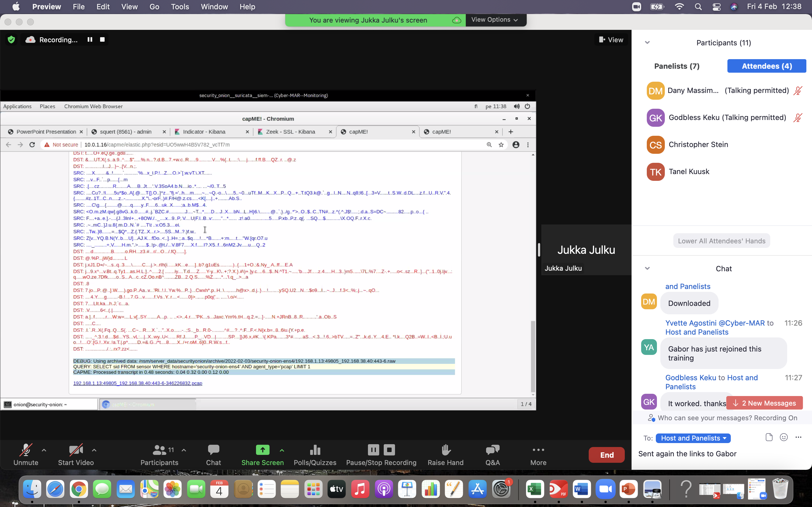
Task: Click the Share Screen icon
Action: click(x=262, y=450)
